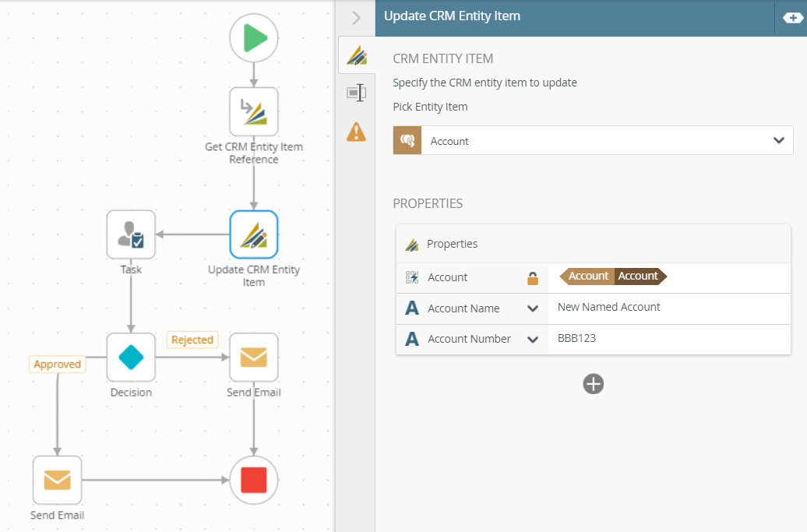807x532 pixels.
Task: Open the Account Name property chevron
Action: (x=533, y=308)
